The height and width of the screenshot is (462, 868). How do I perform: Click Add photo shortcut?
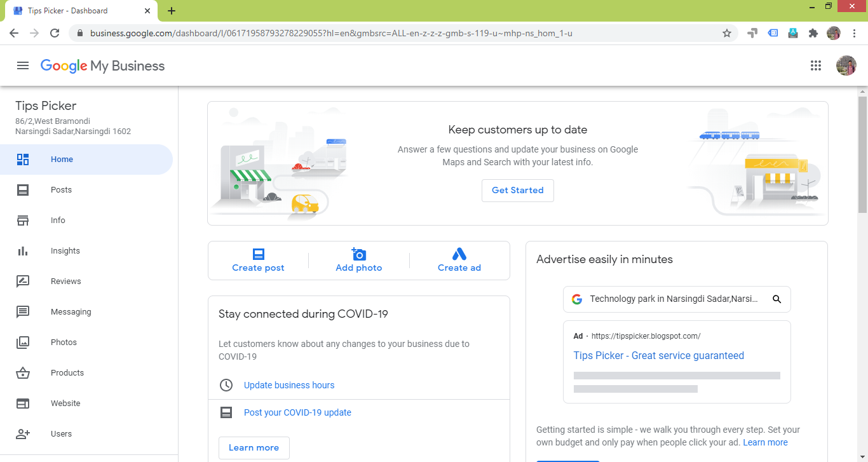tap(359, 261)
